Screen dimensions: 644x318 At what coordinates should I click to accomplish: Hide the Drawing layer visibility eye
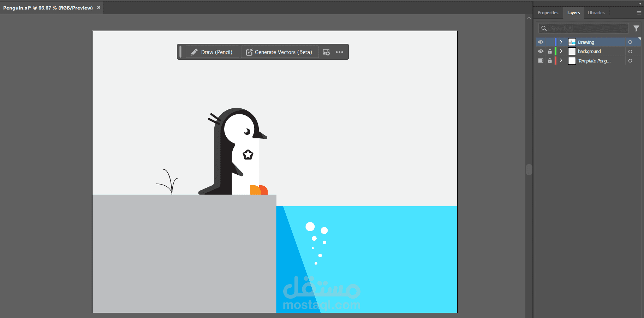541,42
